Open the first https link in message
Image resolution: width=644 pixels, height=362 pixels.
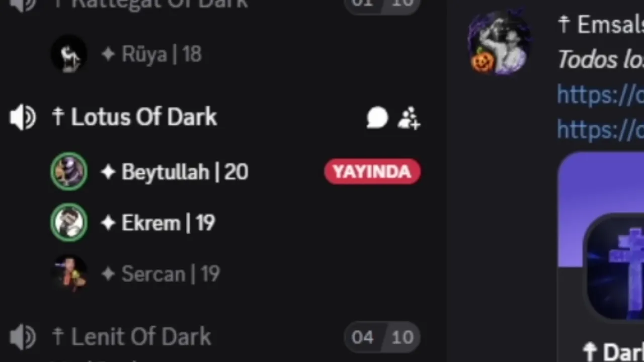(600, 95)
